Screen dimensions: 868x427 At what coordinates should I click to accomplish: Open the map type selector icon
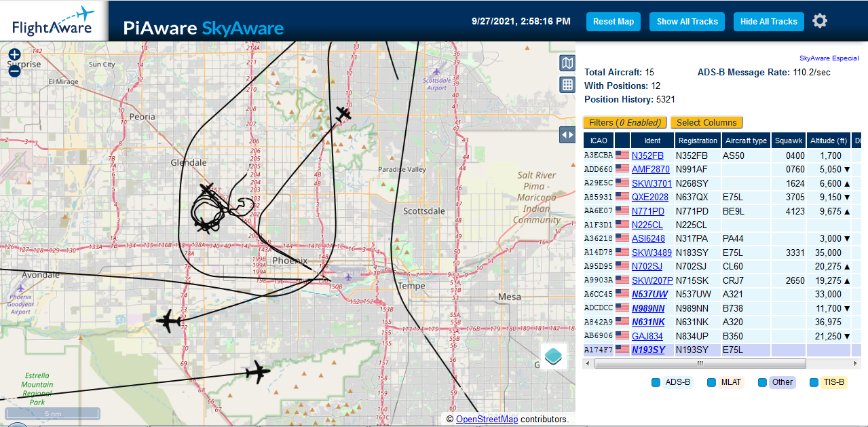(x=567, y=63)
